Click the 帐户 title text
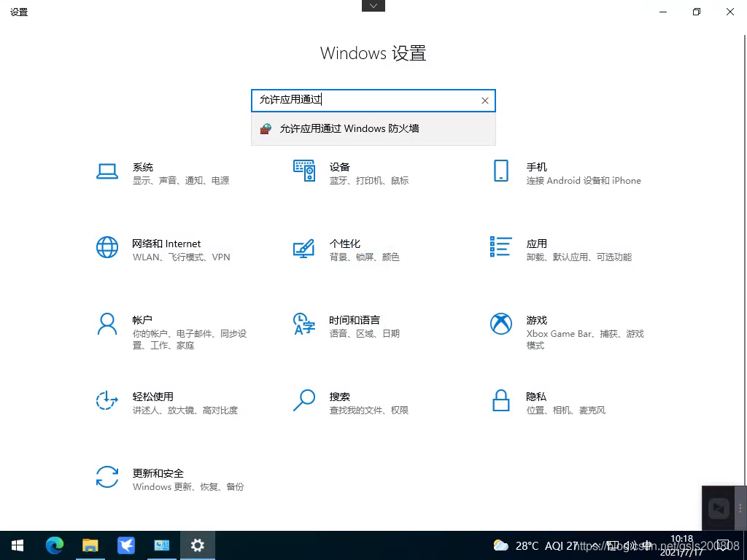747x560 pixels. point(142,320)
